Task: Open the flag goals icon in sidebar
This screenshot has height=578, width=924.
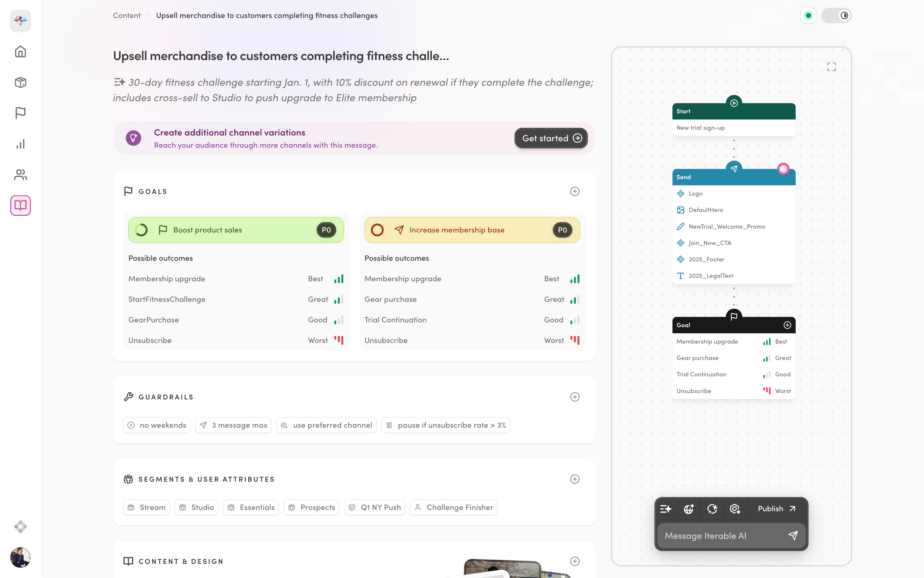Action: pyautogui.click(x=21, y=113)
